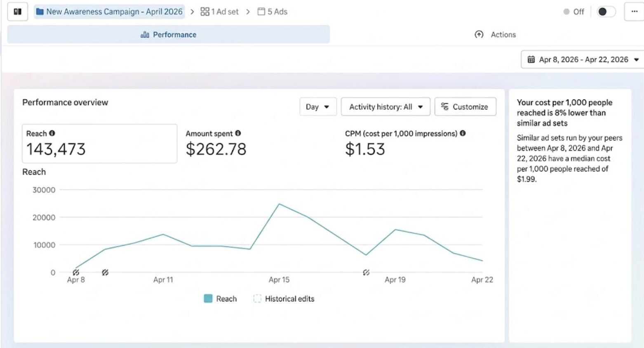Viewport: 644px width, 348px height.
Task: Click the info icon beside CPM
Action: pos(463,133)
